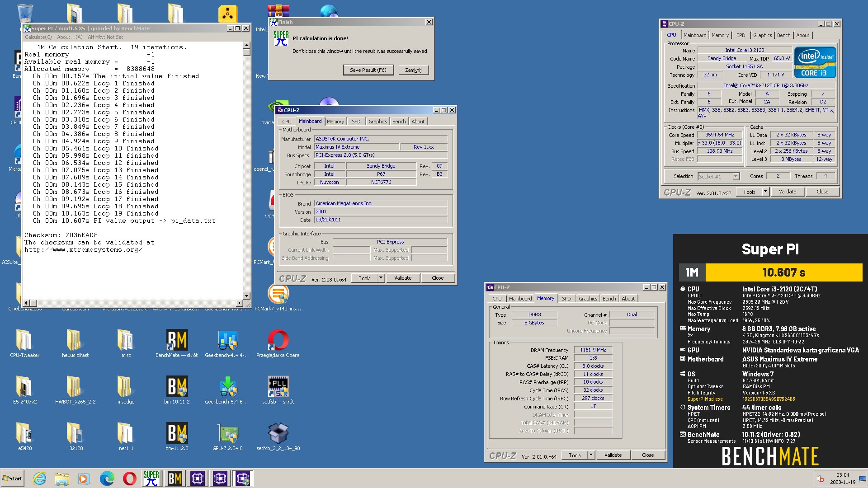Click the 10.607 s score bar
The height and width of the screenshot is (488, 868).
point(784,272)
